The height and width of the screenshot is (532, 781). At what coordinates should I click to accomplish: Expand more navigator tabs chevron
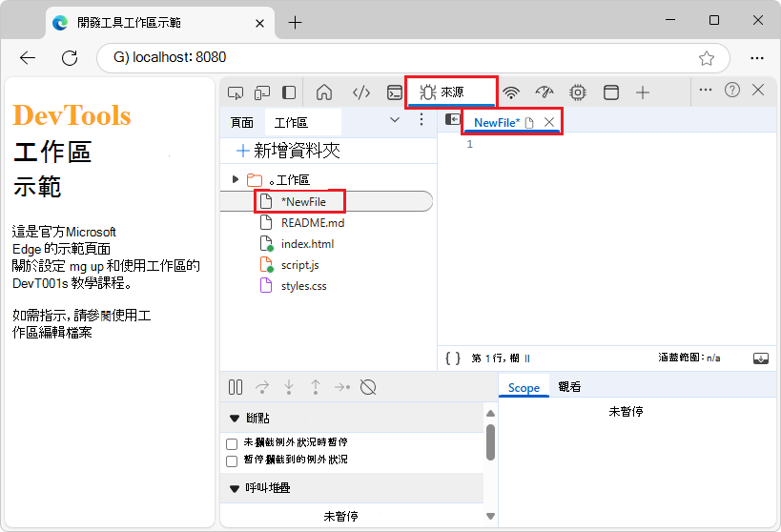click(x=395, y=119)
